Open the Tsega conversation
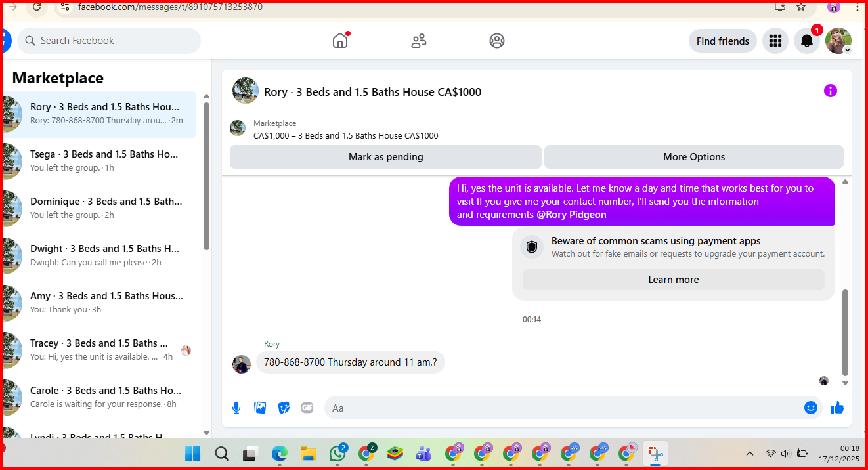Screen dimensions: 868x470 coord(100,161)
